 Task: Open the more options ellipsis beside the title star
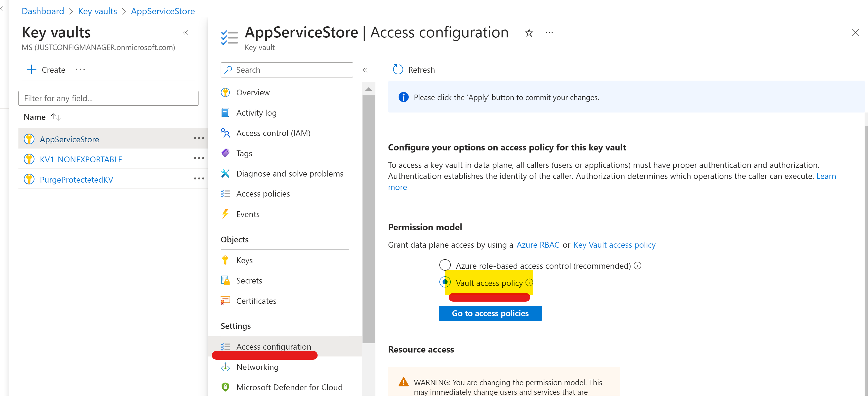click(549, 33)
